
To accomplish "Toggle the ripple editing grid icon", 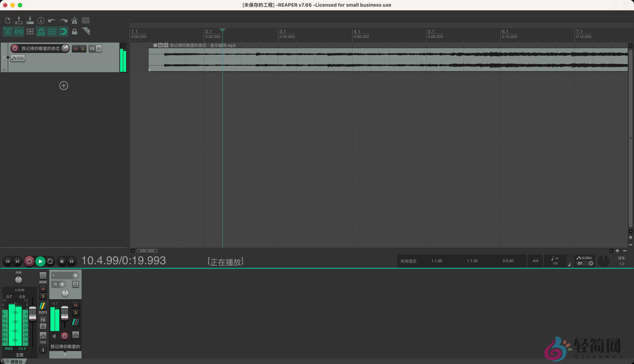I will point(30,31).
